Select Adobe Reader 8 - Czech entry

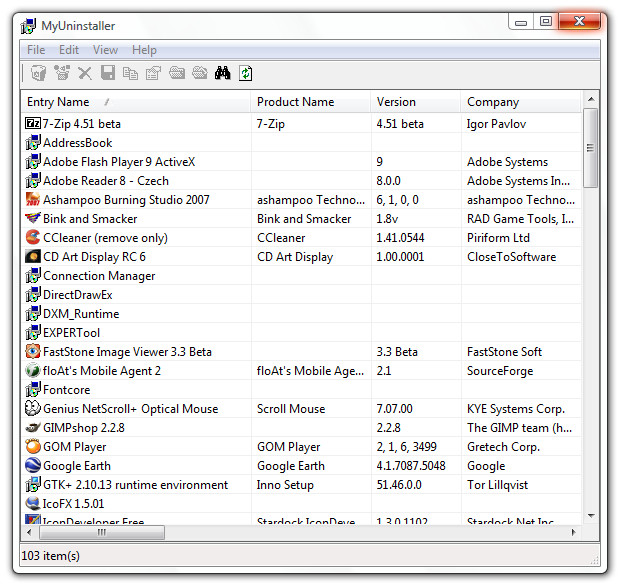[x=106, y=181]
